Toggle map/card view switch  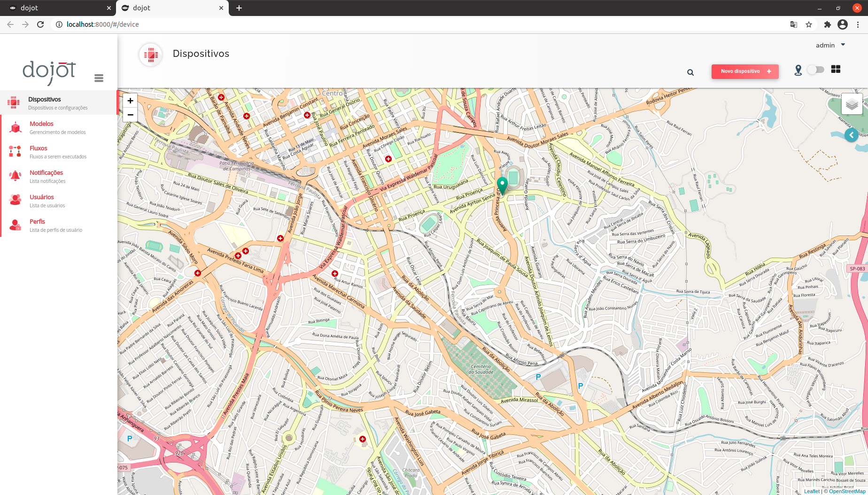tap(816, 70)
